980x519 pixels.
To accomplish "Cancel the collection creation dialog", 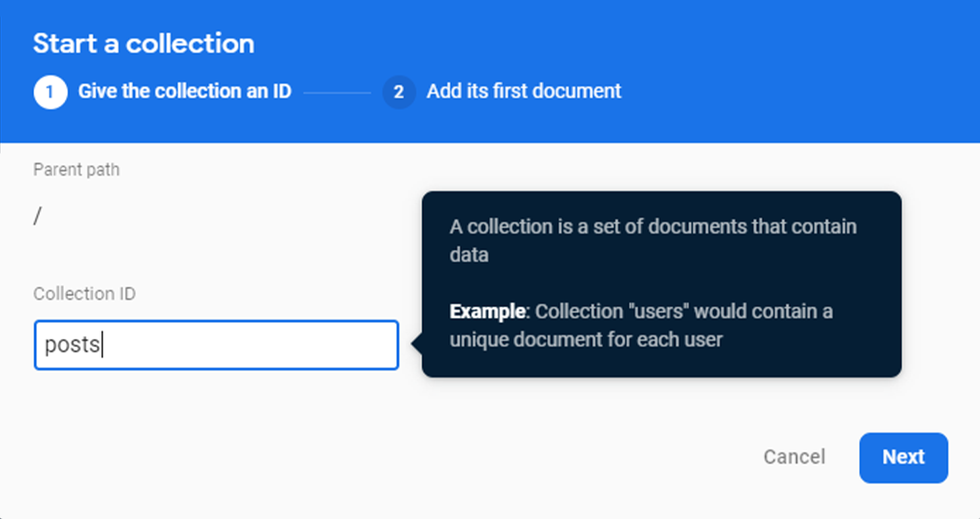I will click(x=794, y=457).
